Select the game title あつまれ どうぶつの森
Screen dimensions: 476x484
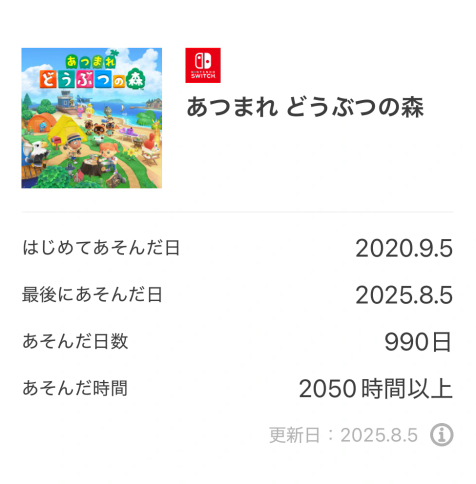click(305, 107)
